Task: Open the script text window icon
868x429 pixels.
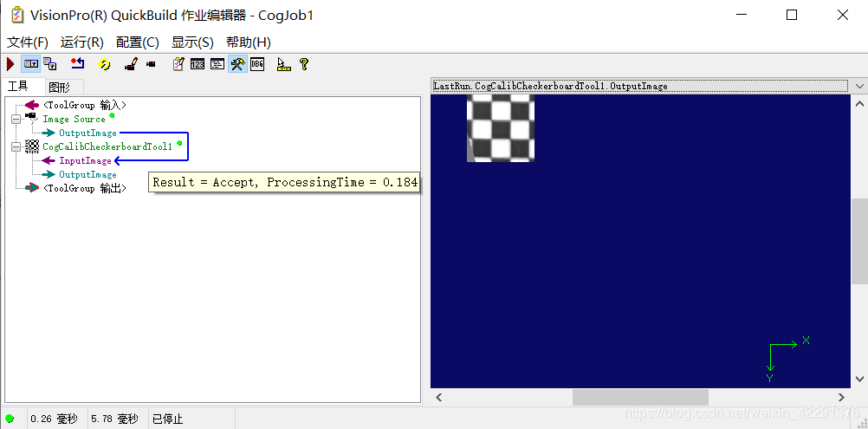Action: pyautogui.click(x=217, y=64)
